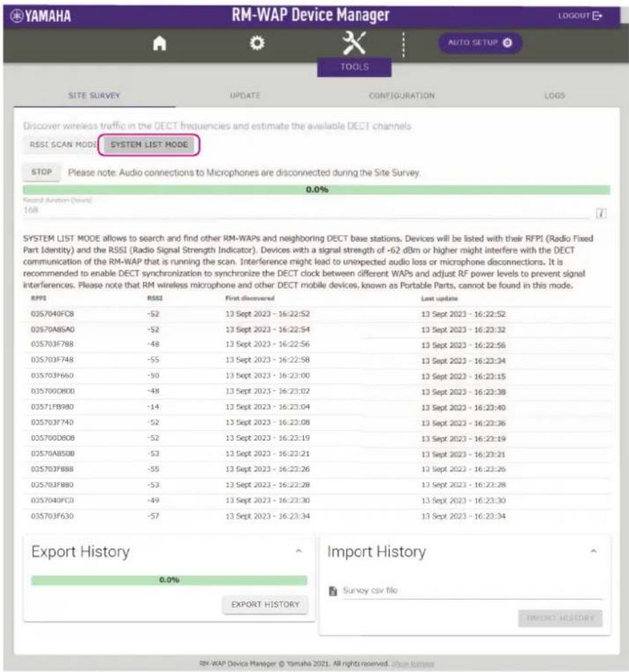This screenshot has width=629, height=672.
Task: Open the LOGS tab
Action: (554, 95)
